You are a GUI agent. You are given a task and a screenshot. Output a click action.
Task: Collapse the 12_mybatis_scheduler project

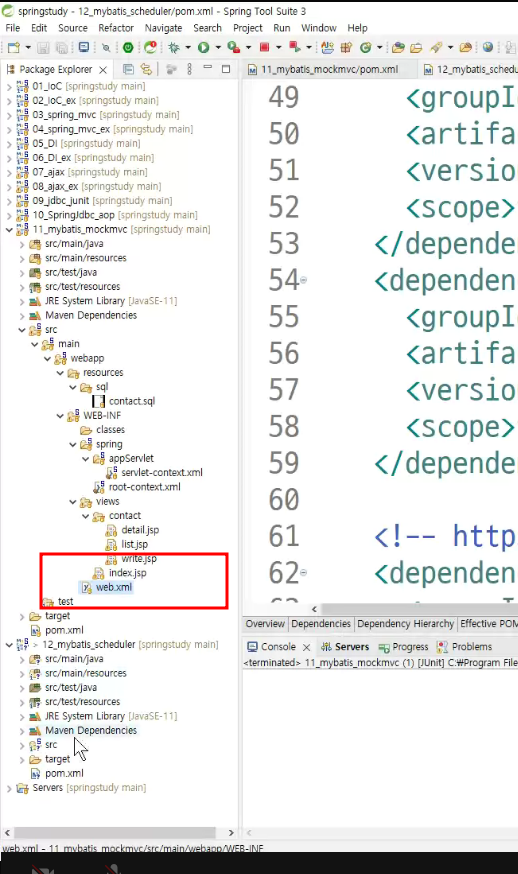click(x=9, y=645)
